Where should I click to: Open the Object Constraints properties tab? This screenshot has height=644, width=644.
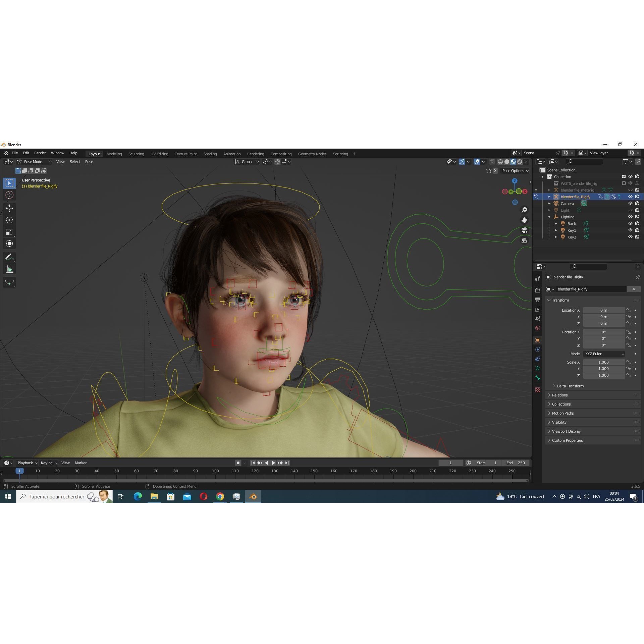pyautogui.click(x=538, y=359)
